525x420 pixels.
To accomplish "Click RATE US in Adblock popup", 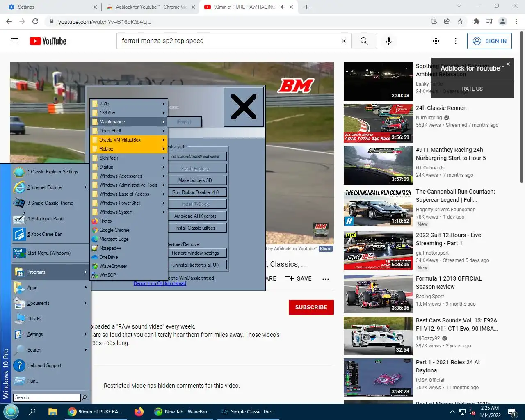I will coord(472,89).
